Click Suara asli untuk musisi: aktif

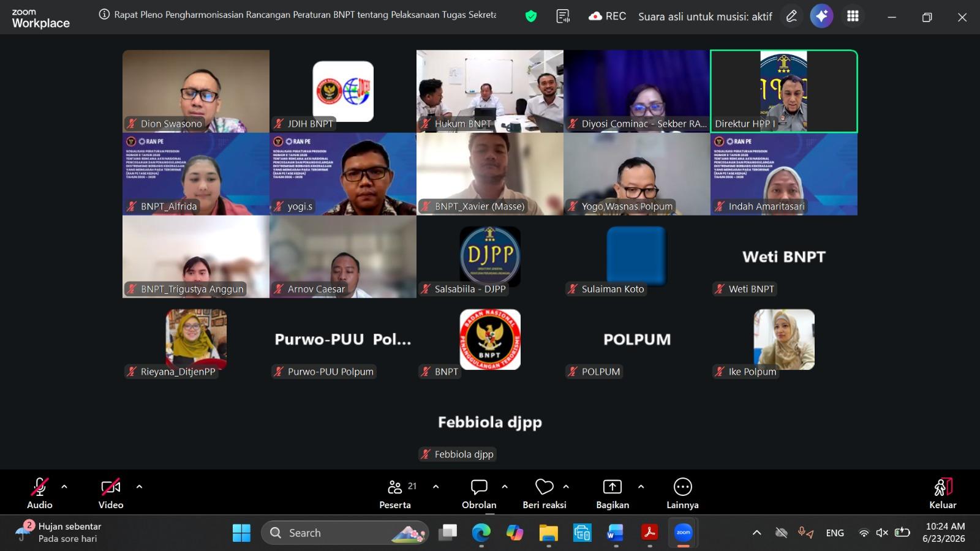705,17
